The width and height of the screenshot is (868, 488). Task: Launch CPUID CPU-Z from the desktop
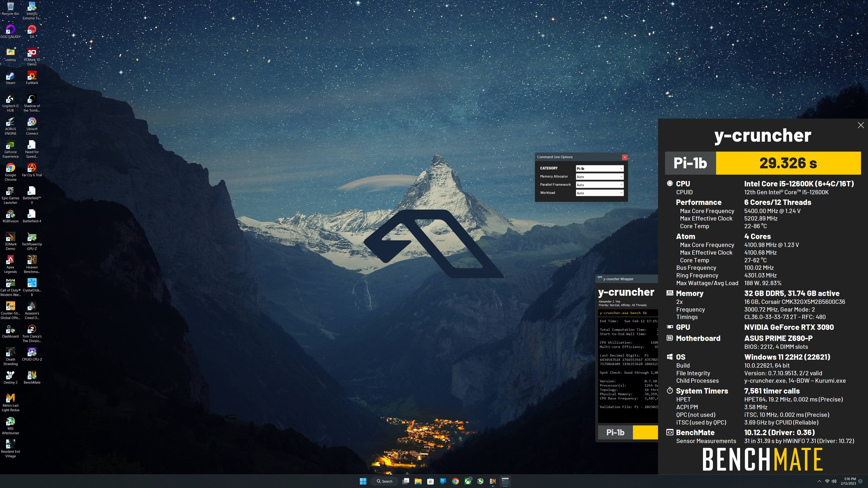32,355
